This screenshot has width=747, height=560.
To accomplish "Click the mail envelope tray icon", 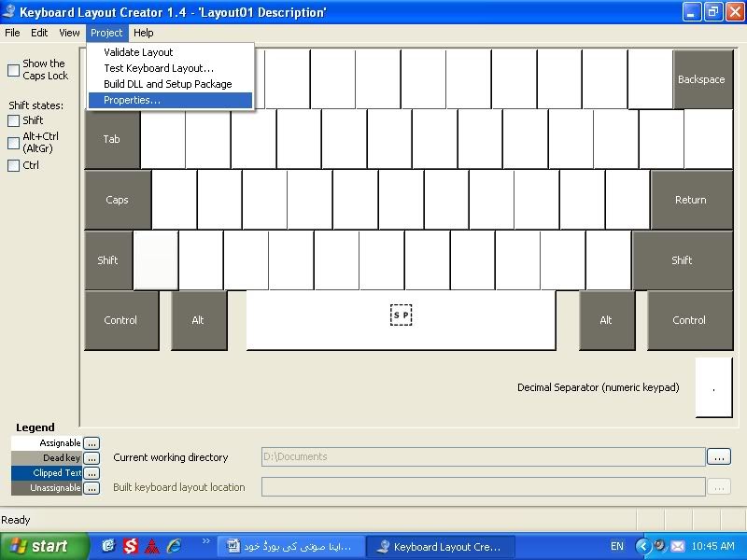I will pos(678,546).
